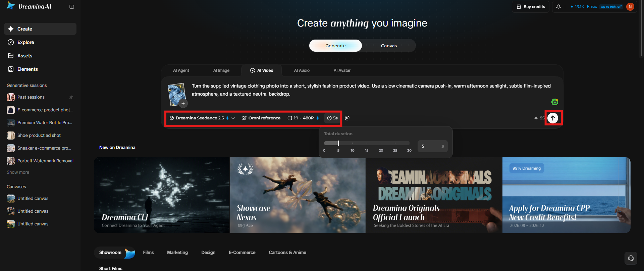Open Elements from the sidebar
Screen dimensions: 644x271
click(40, 69)
